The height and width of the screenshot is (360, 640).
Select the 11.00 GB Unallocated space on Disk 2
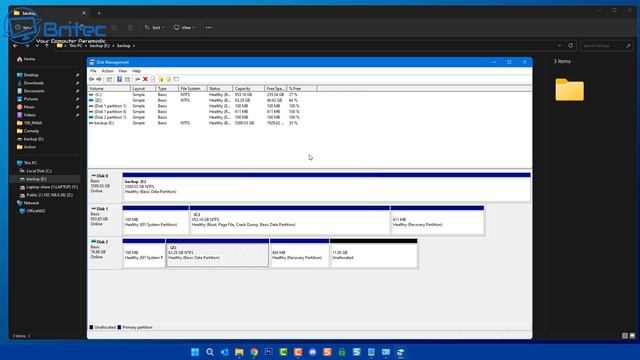374,253
